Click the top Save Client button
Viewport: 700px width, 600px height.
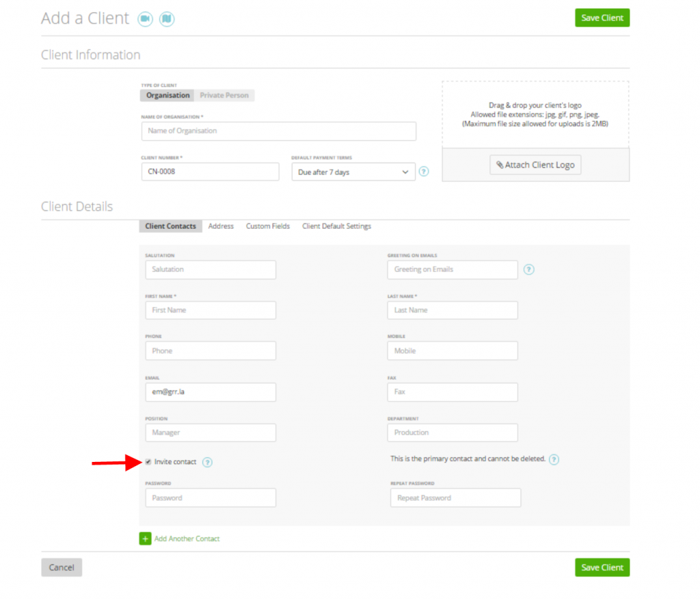click(x=602, y=17)
